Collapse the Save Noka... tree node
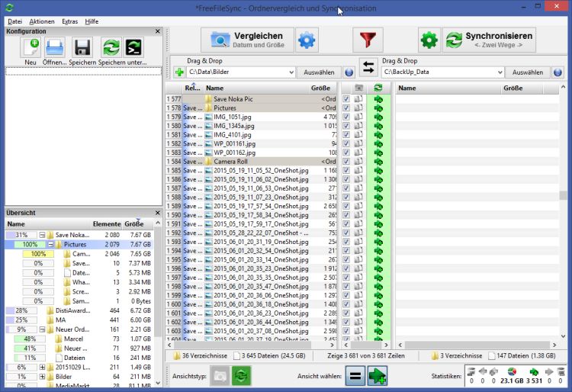Screen dimensions: 572x392 tap(42, 235)
